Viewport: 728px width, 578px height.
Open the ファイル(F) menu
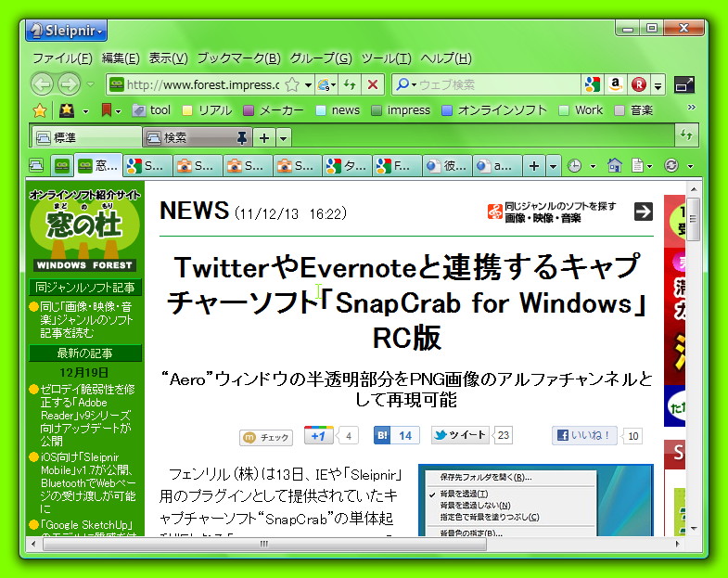(62, 58)
